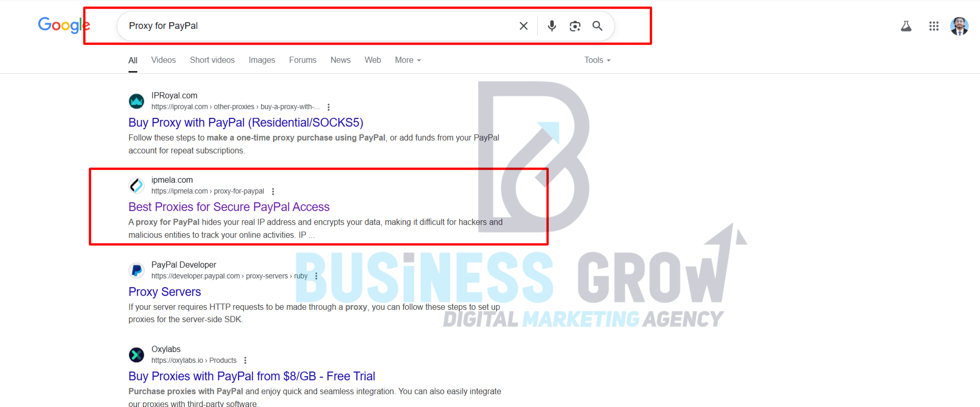The image size is (980, 407).
Task: Click the PayPal Developer site name
Action: [184, 264]
